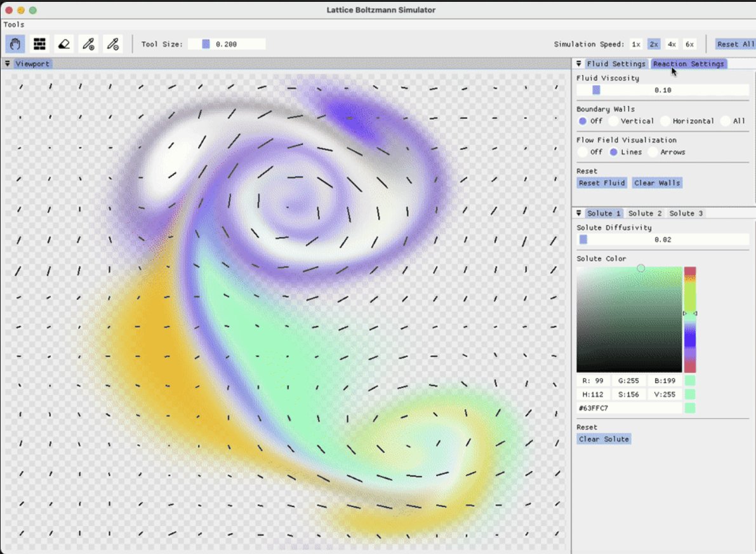Screen dimensions: 756x554
Task: Click the Fluid Viscosity slider handle
Action: (x=597, y=90)
